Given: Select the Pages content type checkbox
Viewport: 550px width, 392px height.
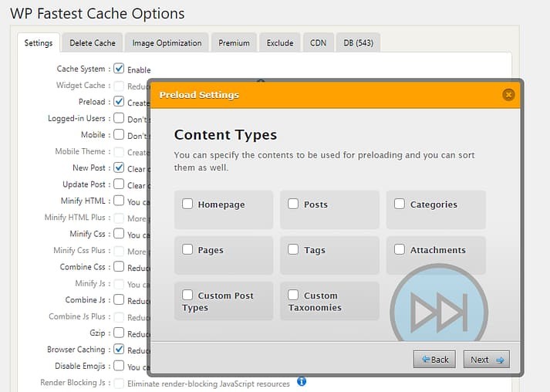Looking at the screenshot, I should tap(187, 250).
